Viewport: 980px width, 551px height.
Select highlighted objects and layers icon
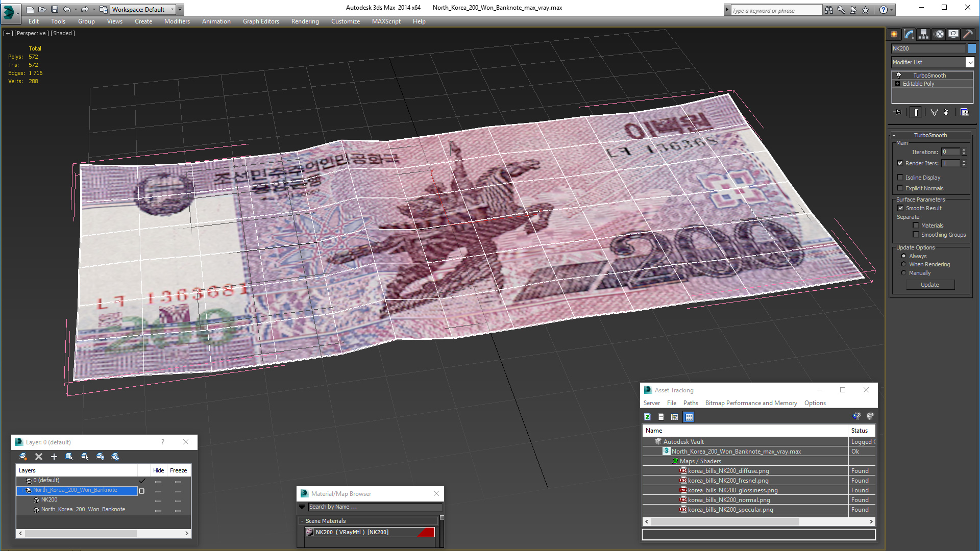click(69, 457)
